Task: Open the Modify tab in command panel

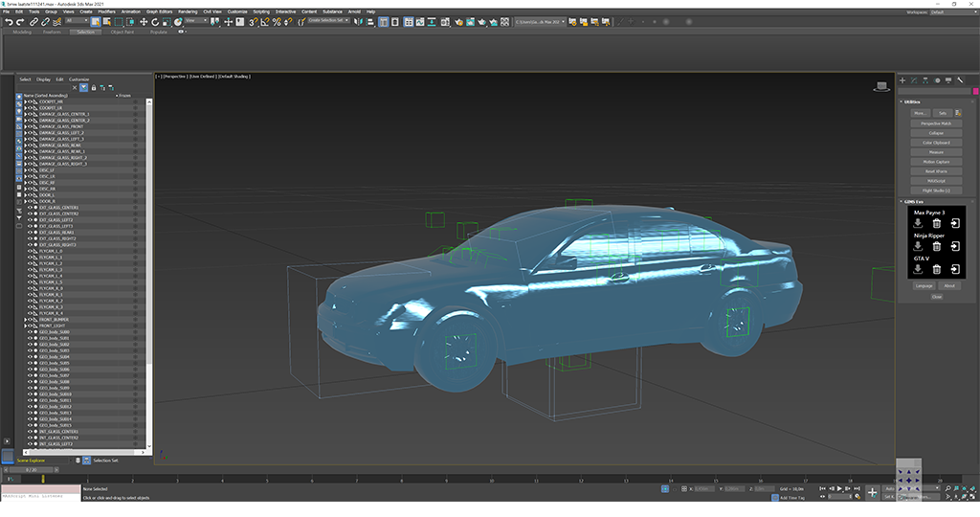Action: [x=914, y=80]
